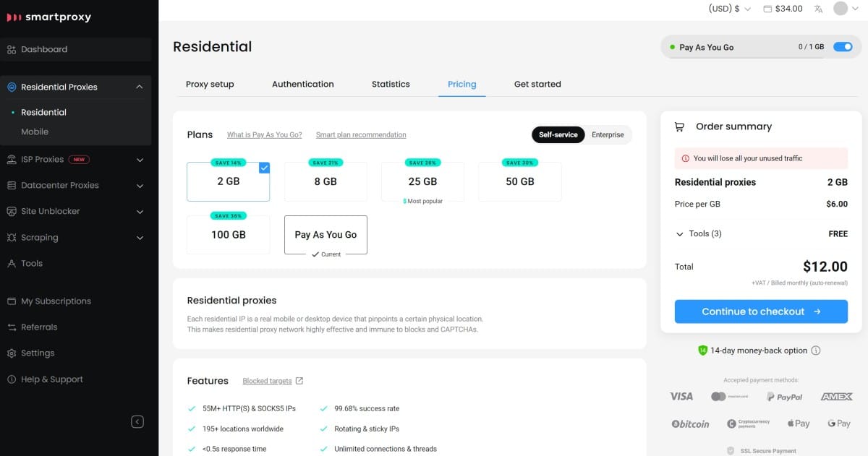Click the unused traffic warning banner
868x456 pixels.
pyautogui.click(x=761, y=158)
